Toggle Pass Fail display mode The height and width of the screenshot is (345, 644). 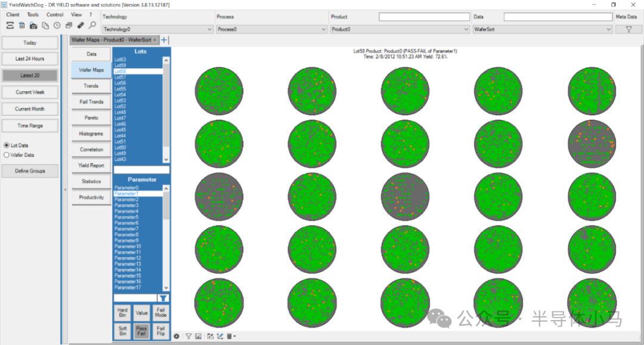141,331
